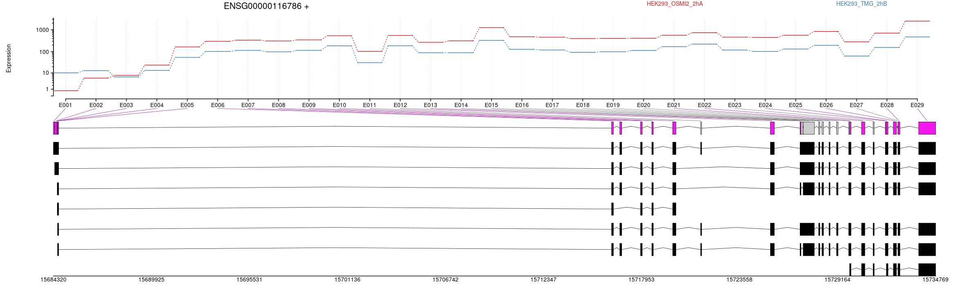This screenshot has width=980, height=286.
Task: Click the large magenta last exon in gene model
Action: tap(927, 128)
